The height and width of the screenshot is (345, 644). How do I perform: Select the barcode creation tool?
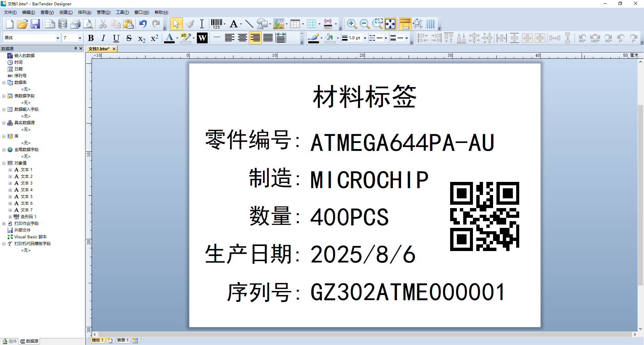coord(216,24)
